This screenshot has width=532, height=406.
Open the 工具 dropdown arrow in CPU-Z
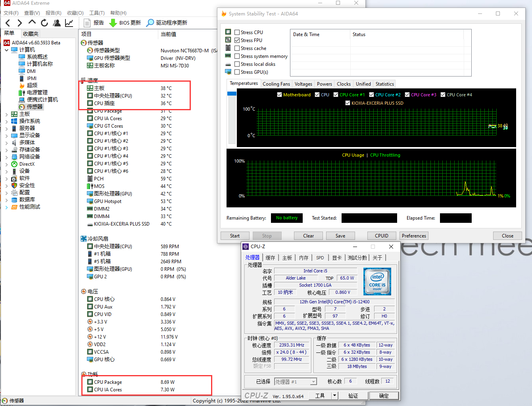click(334, 396)
